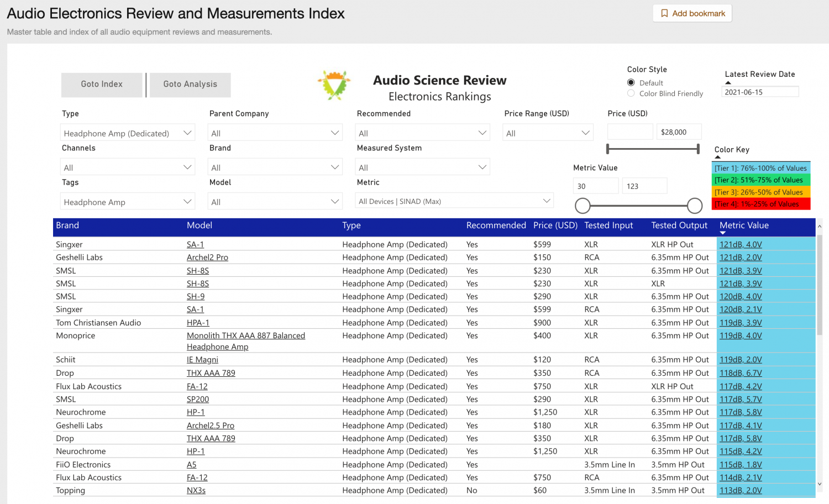829x504 pixels.
Task: Click the Add bookmark button
Action: [692, 13]
